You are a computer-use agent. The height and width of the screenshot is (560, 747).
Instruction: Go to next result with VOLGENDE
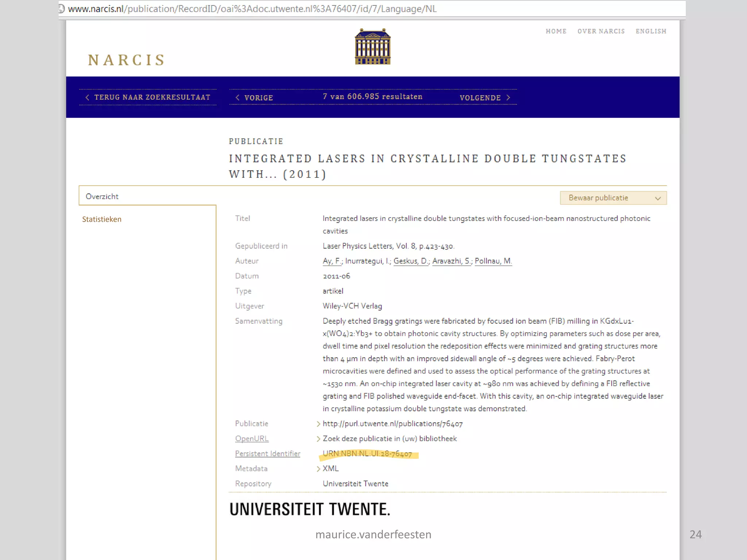point(480,98)
